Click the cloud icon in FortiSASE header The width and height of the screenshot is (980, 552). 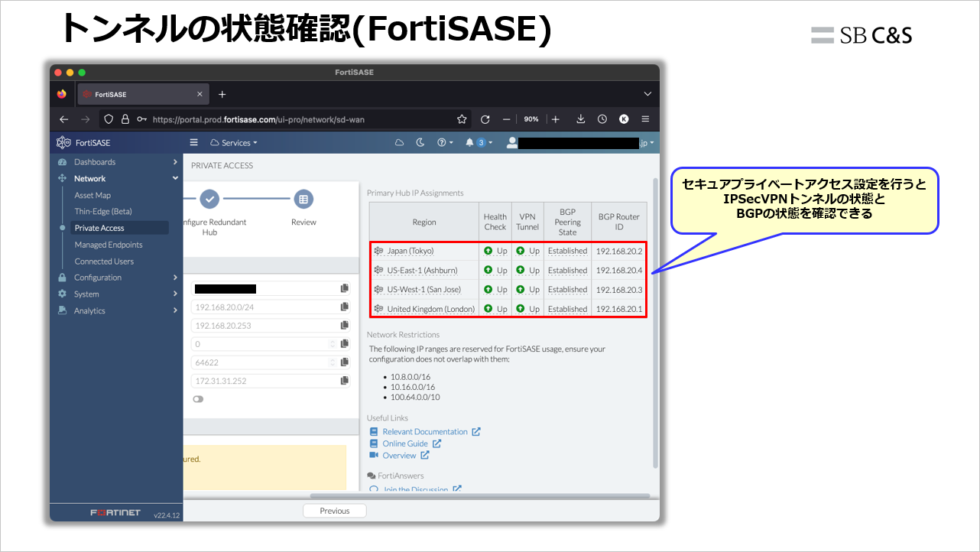pos(399,142)
